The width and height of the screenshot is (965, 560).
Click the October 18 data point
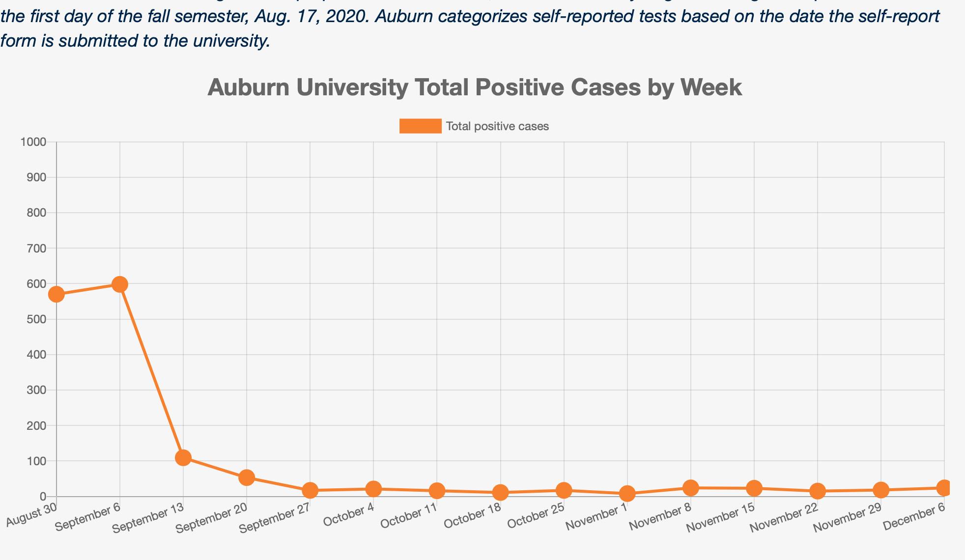pos(500,492)
